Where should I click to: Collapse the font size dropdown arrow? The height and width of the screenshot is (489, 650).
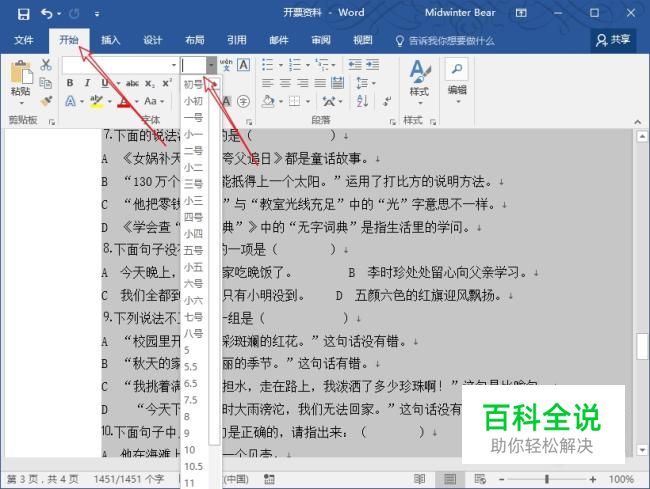(211, 65)
